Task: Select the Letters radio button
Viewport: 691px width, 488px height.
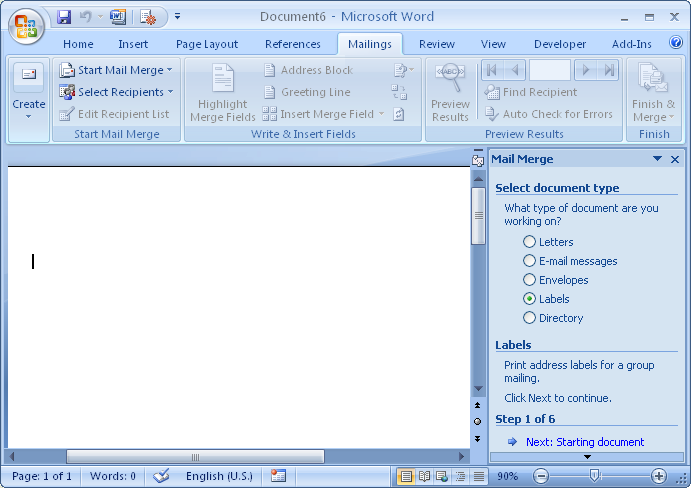Action: pyautogui.click(x=530, y=242)
